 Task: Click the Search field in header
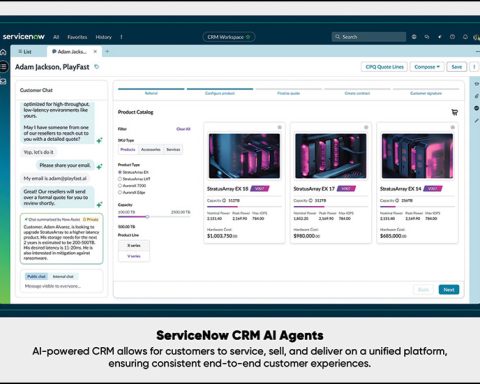[369, 37]
